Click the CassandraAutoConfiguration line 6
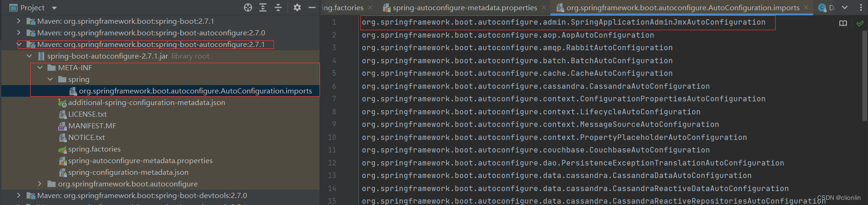Screen dimensions: 868x205 535,86
